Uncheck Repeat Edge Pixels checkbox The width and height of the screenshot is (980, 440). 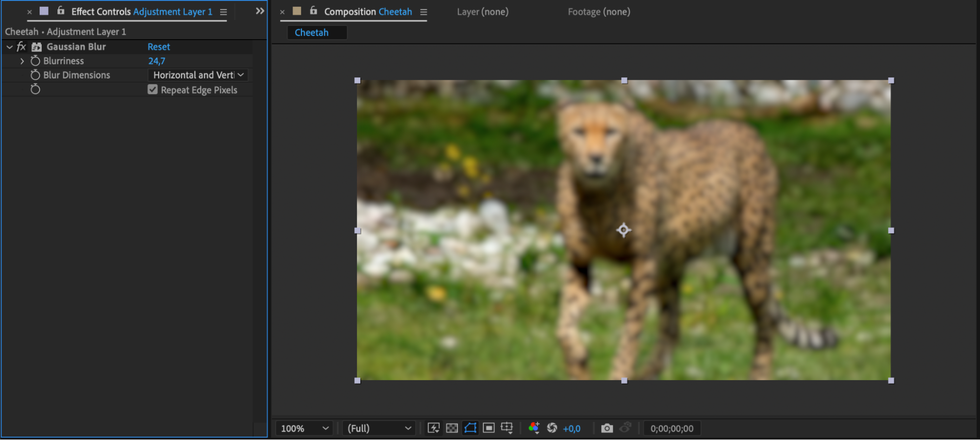coord(152,90)
